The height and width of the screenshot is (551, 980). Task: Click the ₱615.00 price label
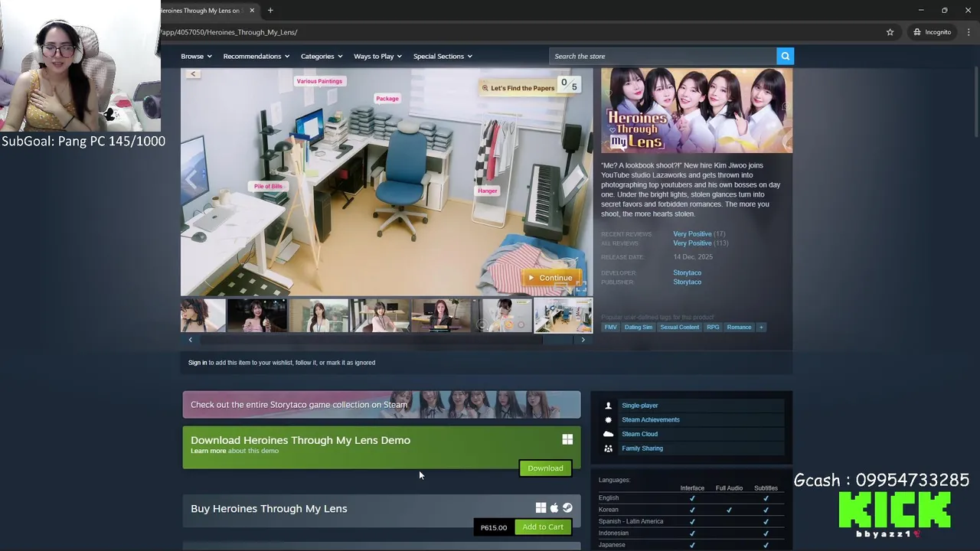pos(494,527)
